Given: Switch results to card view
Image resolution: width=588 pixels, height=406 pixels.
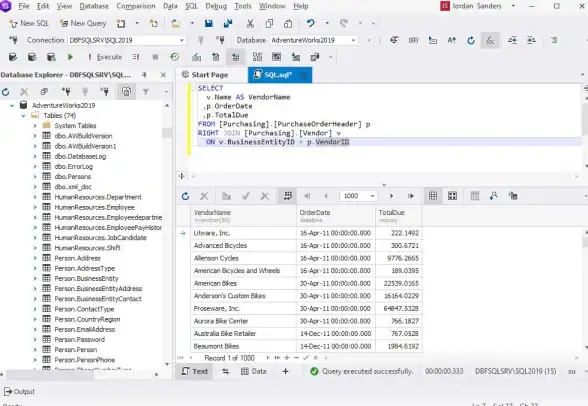Looking at the screenshot, I should [x=452, y=196].
